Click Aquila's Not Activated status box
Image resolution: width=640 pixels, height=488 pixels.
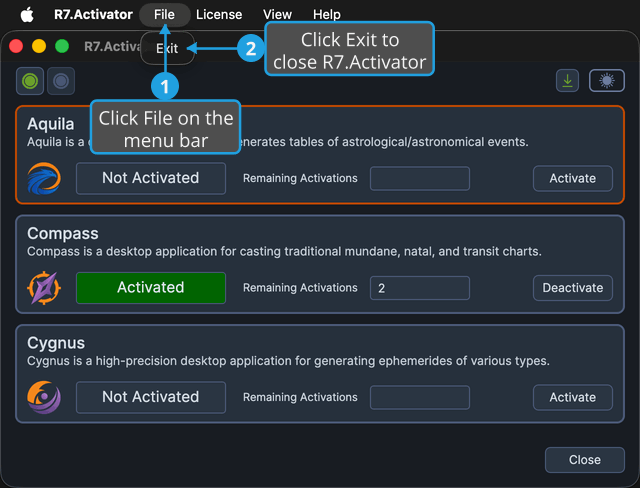(151, 178)
